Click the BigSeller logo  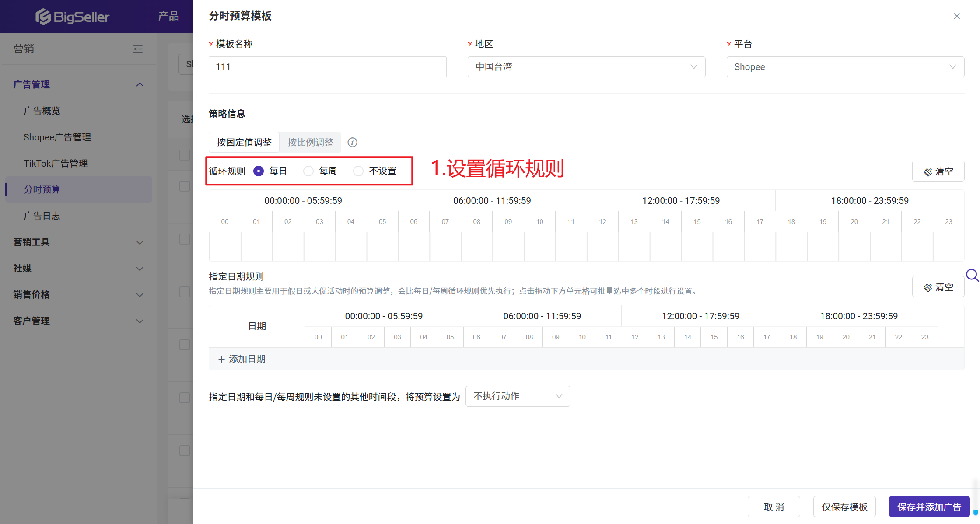[x=72, y=17]
